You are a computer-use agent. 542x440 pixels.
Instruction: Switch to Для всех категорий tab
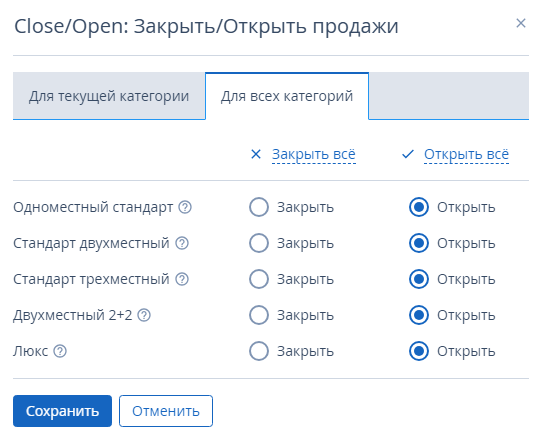[287, 96]
